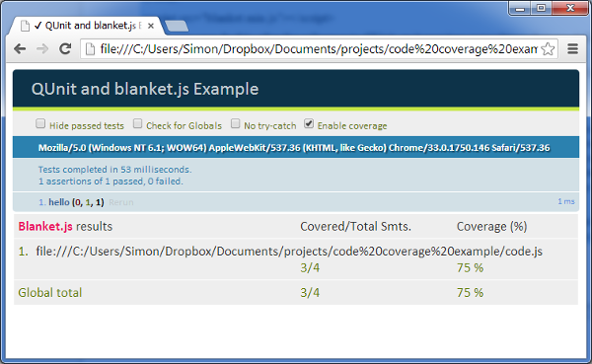The image size is (592, 364).
Task: Click the 'Covered/Total Smts.' column header
Action: (355, 226)
